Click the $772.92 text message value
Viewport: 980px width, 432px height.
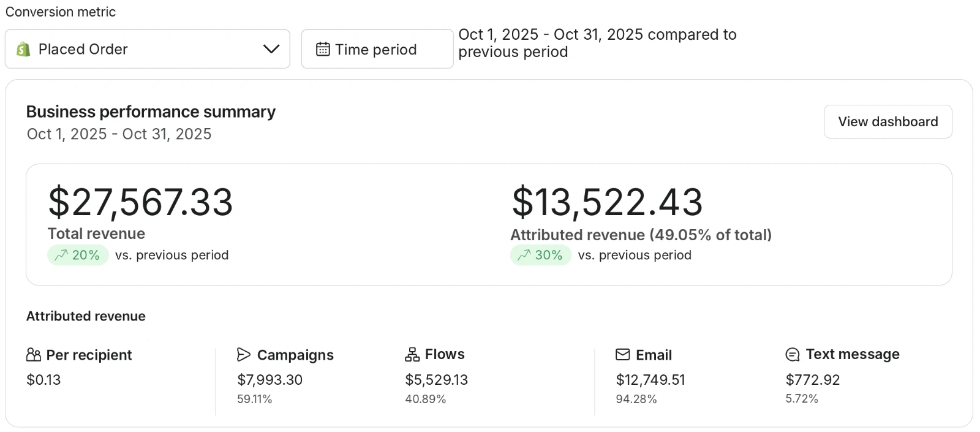(813, 380)
